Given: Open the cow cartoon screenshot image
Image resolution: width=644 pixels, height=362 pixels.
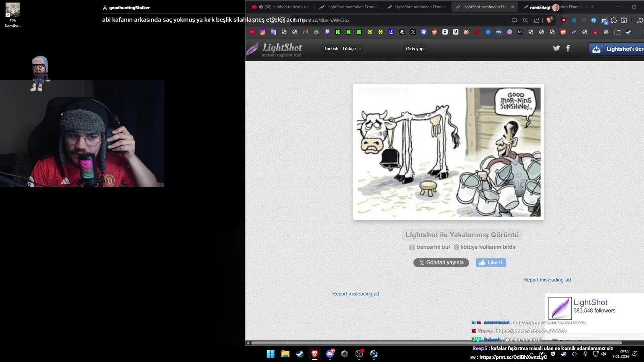Looking at the screenshot, I should [x=448, y=152].
